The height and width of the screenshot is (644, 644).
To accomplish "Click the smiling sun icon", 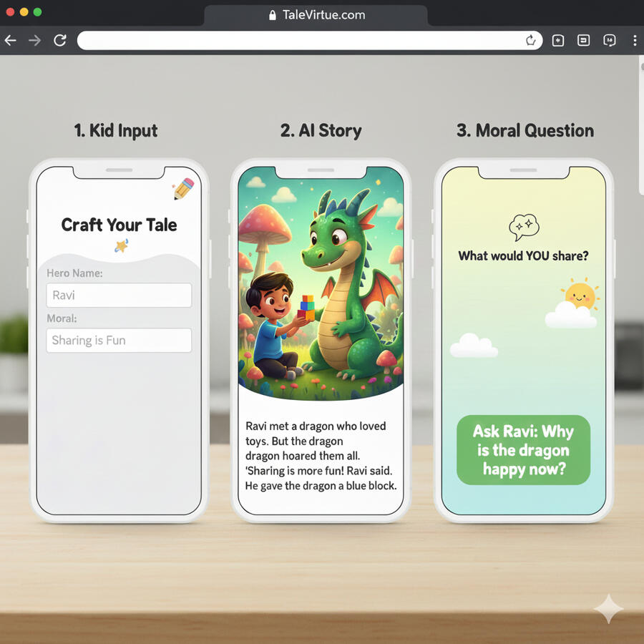I will coord(580,296).
